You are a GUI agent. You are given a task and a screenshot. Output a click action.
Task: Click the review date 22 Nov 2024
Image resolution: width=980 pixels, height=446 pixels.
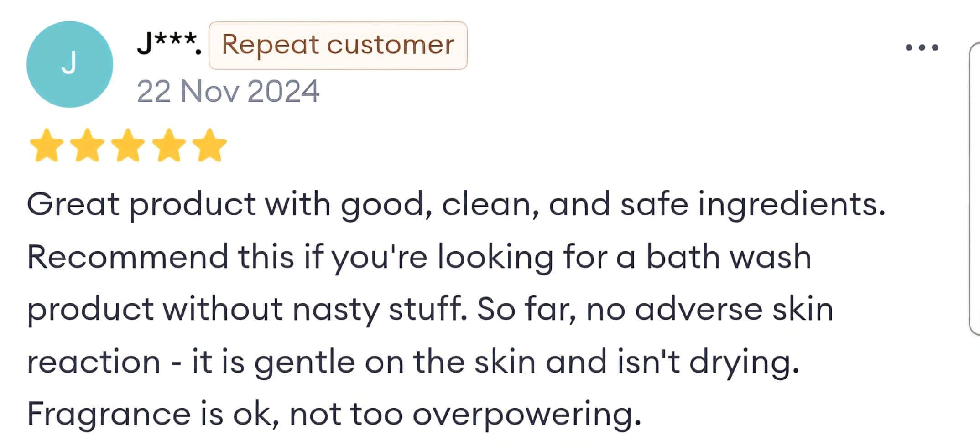pyautogui.click(x=228, y=91)
